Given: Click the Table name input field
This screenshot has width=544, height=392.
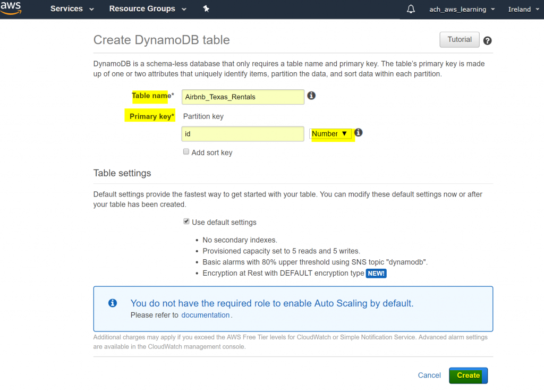Looking at the screenshot, I should tap(243, 97).
